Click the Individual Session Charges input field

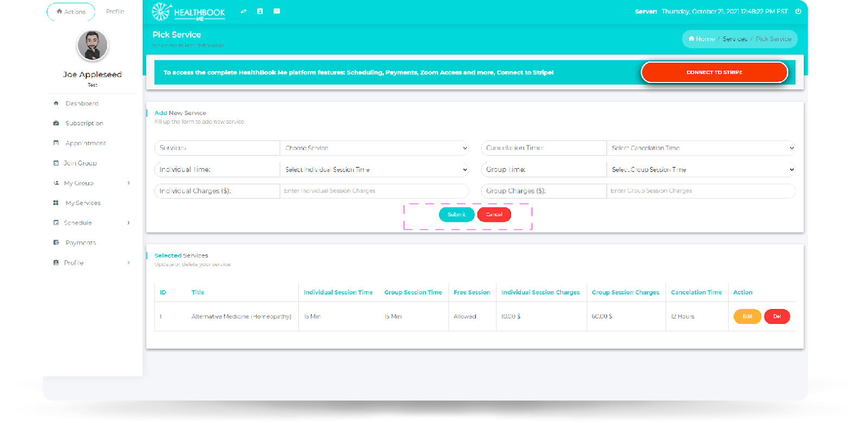pyautogui.click(x=374, y=191)
